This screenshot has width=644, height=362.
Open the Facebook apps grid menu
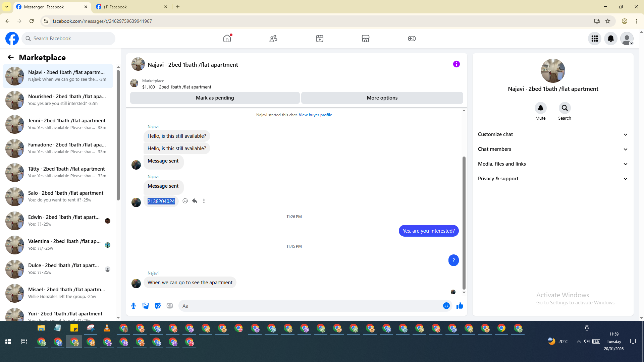click(595, 39)
